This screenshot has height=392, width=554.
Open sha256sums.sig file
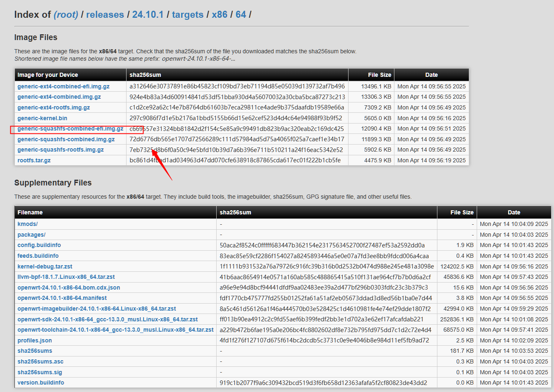pyautogui.click(x=40, y=372)
